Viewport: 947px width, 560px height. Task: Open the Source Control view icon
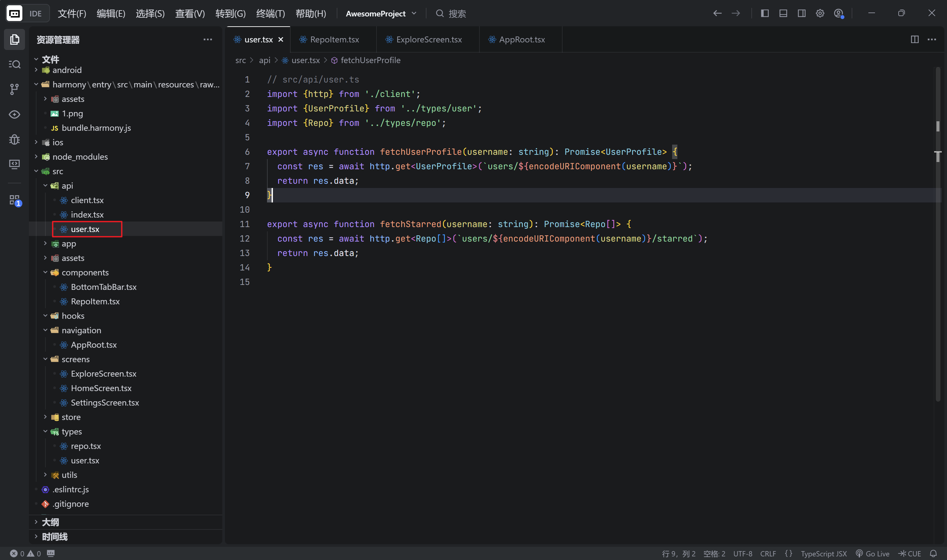[x=14, y=89]
